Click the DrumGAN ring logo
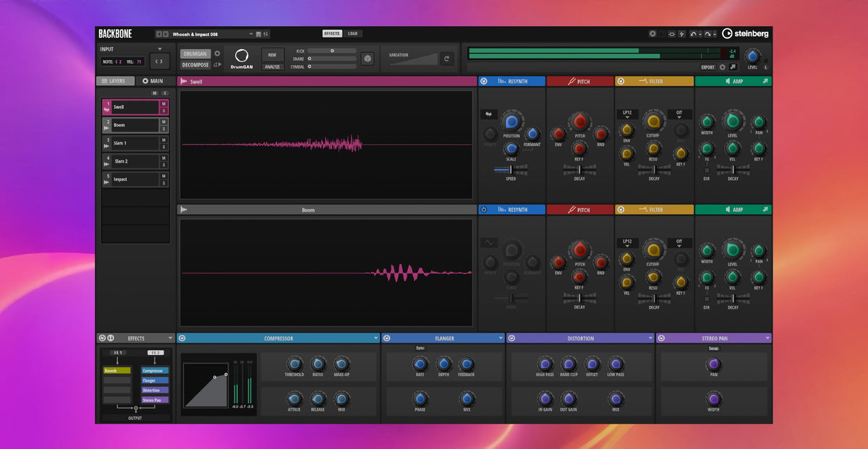 (x=242, y=56)
